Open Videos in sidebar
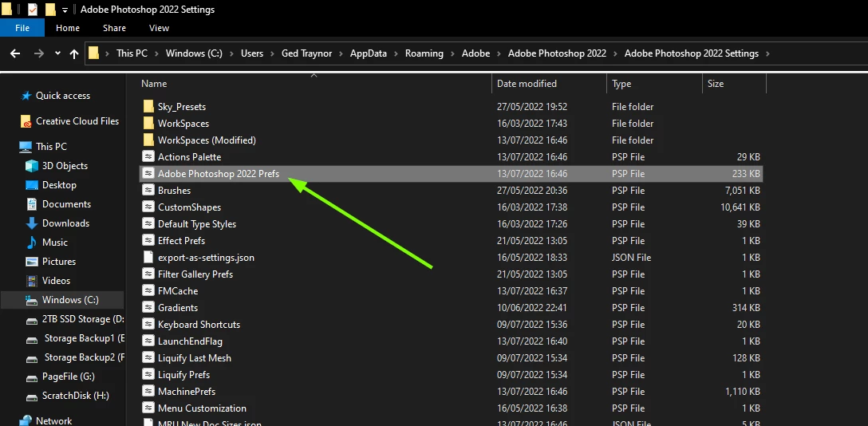Image resolution: width=868 pixels, height=426 pixels. [56, 281]
